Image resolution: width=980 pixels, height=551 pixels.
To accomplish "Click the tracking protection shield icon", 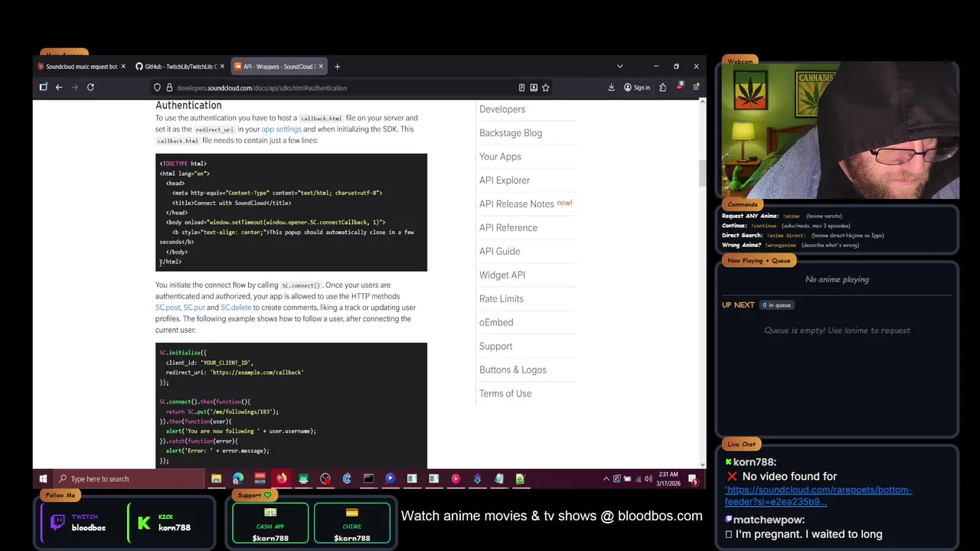I will point(157,88).
